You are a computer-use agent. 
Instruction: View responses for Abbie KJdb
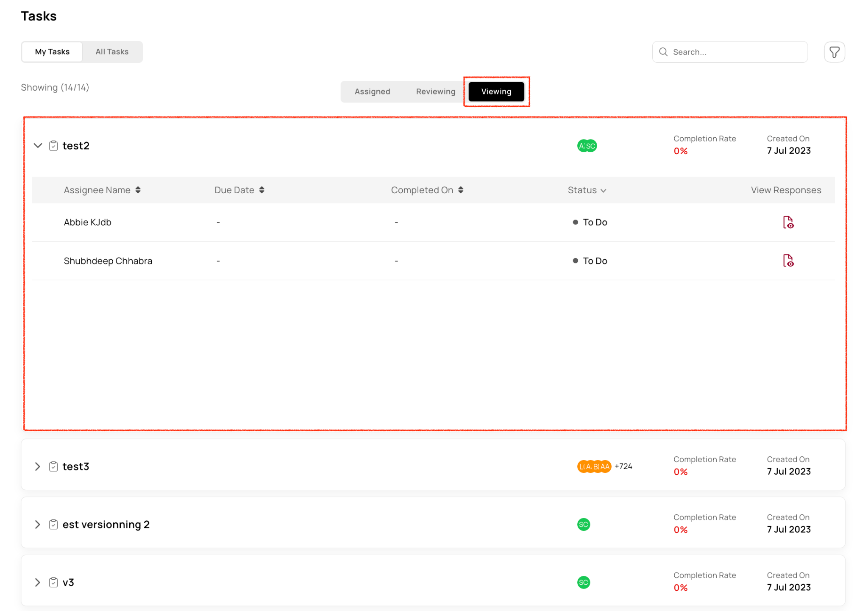pyautogui.click(x=788, y=222)
